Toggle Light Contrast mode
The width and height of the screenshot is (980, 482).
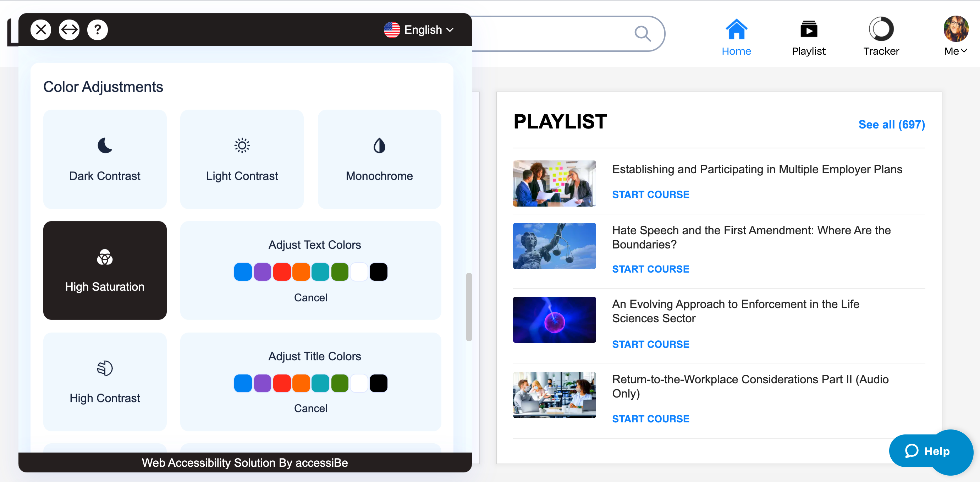pyautogui.click(x=242, y=159)
